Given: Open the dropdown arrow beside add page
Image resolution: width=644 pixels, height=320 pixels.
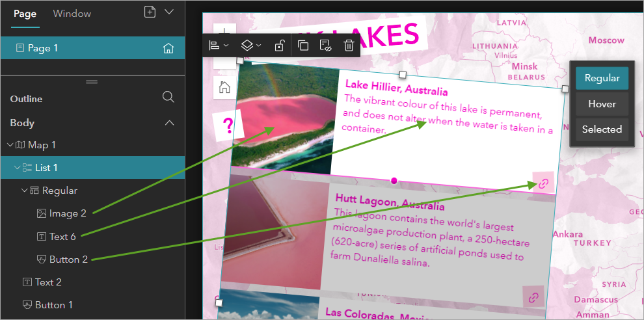Looking at the screenshot, I should click(169, 12).
